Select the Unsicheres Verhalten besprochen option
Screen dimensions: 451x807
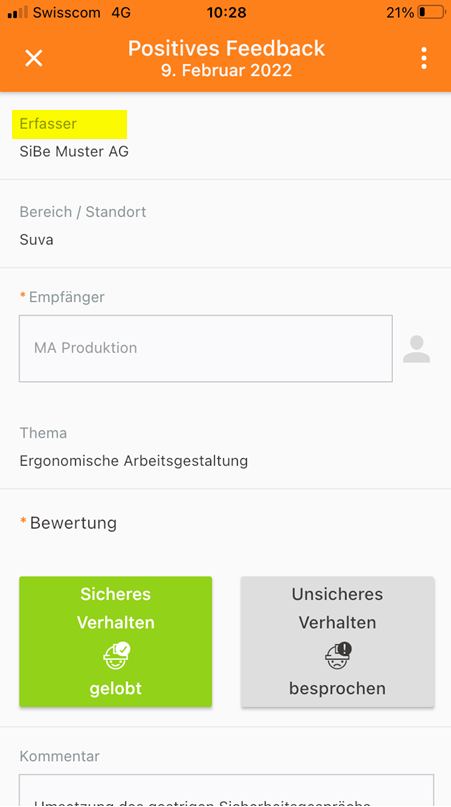337,641
